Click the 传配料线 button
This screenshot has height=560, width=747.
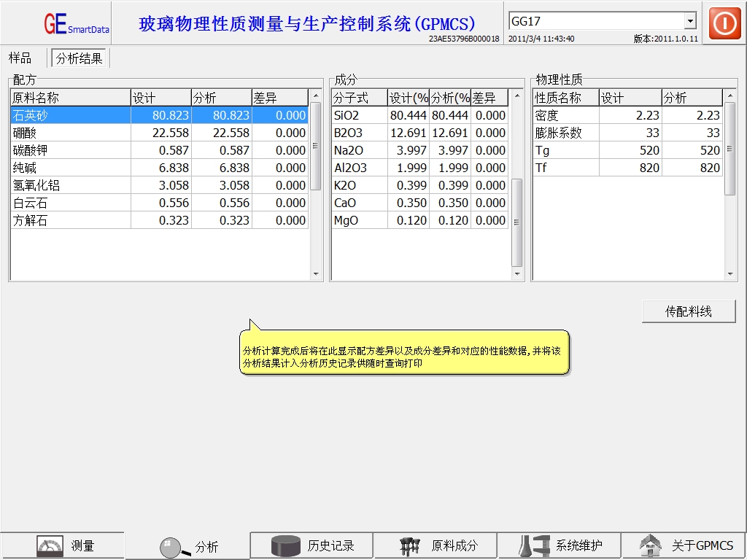pyautogui.click(x=689, y=311)
